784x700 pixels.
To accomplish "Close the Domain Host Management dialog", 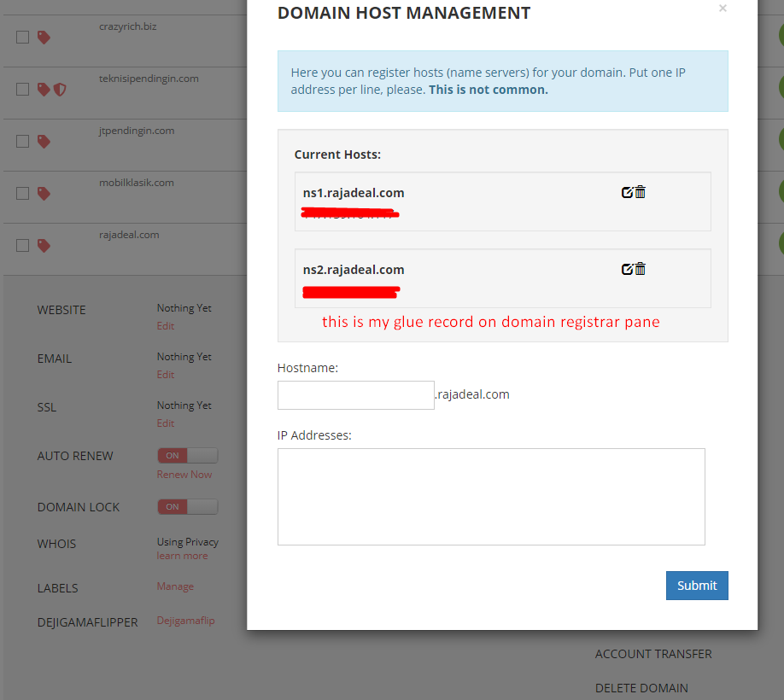I will tap(723, 9).
